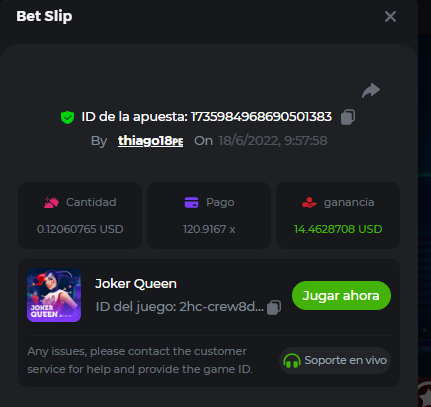Open the Joker Queen game thumbnail

pyautogui.click(x=54, y=295)
